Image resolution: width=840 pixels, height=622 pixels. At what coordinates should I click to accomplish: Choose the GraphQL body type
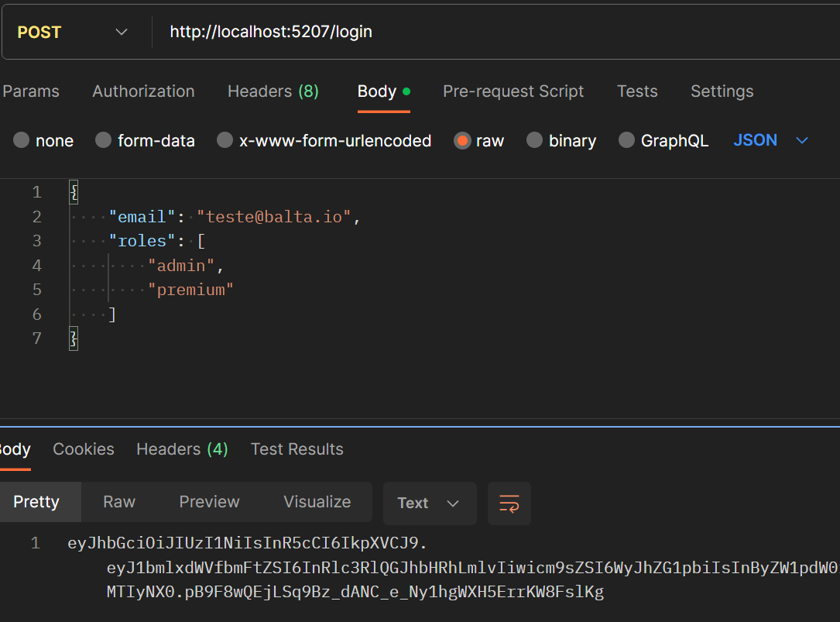coord(663,140)
